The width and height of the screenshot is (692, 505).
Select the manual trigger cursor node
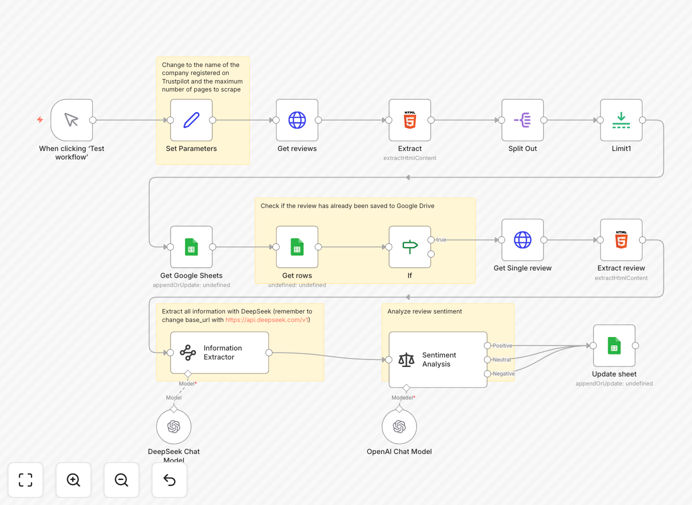tap(72, 120)
